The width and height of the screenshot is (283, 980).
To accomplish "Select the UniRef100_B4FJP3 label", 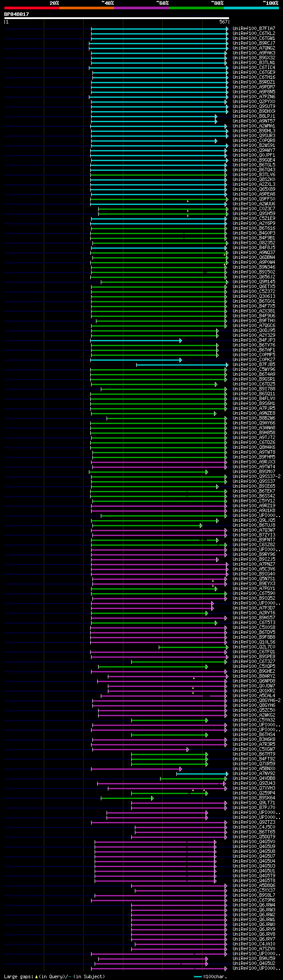I will [254, 340].
